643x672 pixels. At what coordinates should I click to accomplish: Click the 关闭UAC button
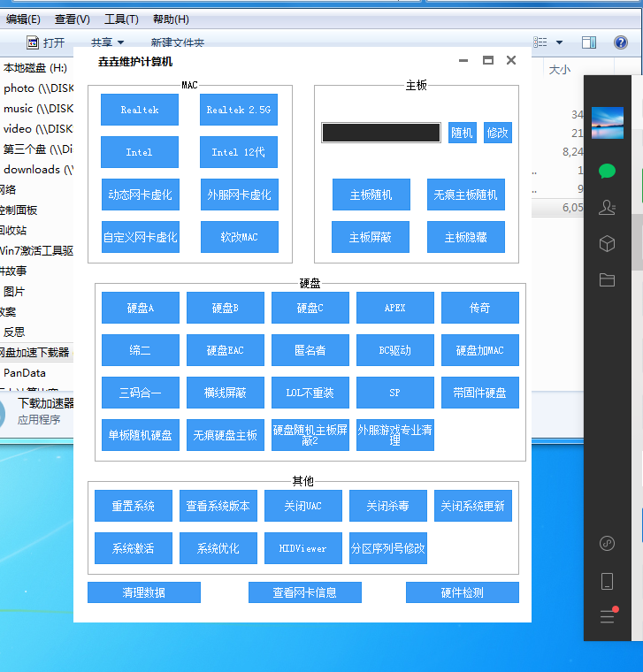[x=303, y=506]
